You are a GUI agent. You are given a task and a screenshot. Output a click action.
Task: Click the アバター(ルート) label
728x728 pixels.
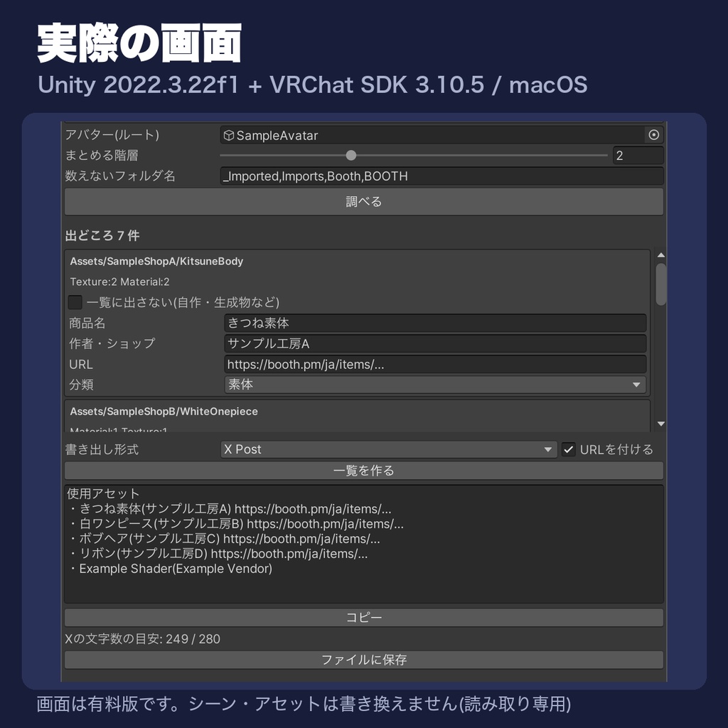112,134
